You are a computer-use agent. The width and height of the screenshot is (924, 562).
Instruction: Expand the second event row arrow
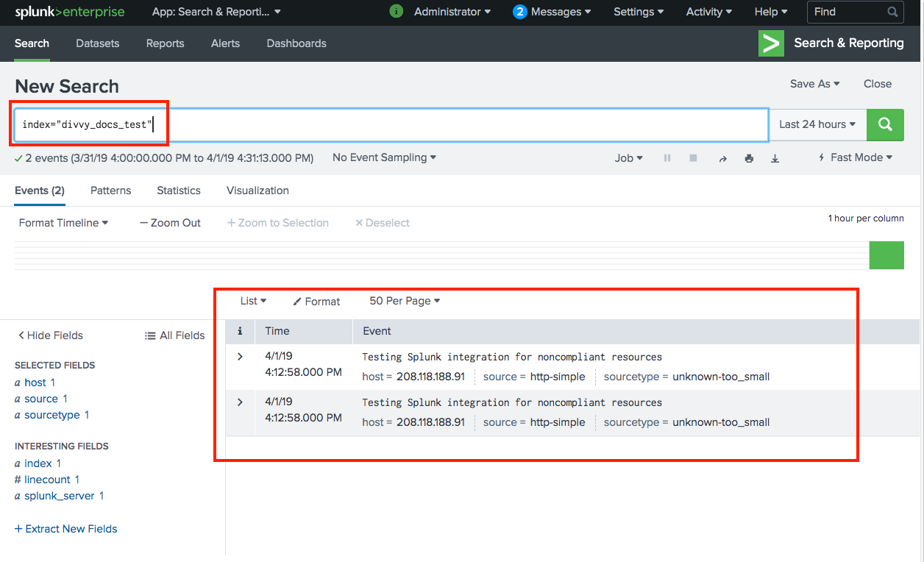(240, 402)
